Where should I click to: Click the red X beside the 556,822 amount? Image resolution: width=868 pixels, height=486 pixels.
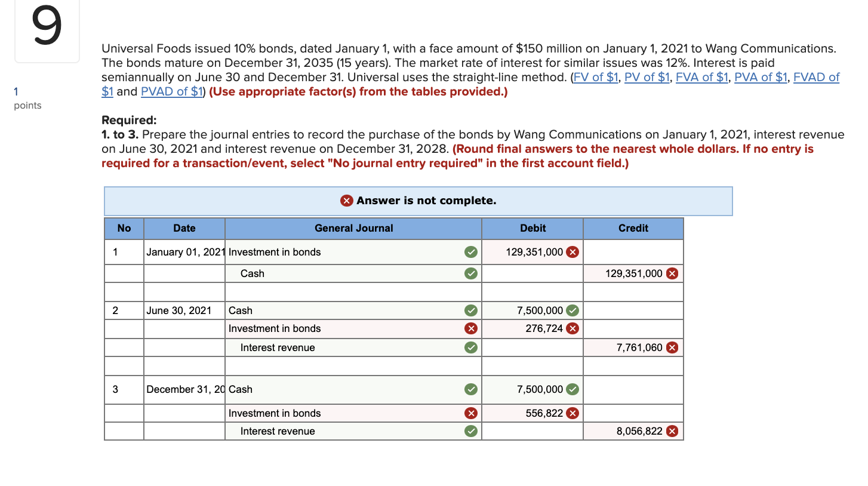(572, 413)
